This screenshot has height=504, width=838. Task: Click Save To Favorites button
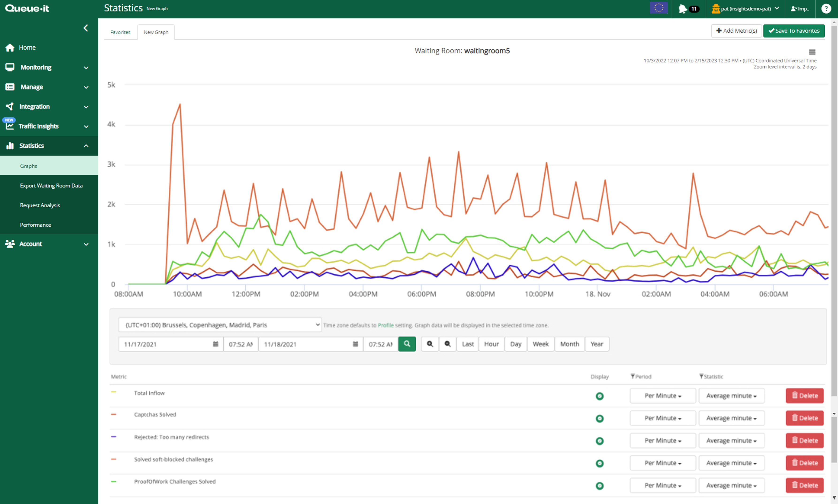794,31
